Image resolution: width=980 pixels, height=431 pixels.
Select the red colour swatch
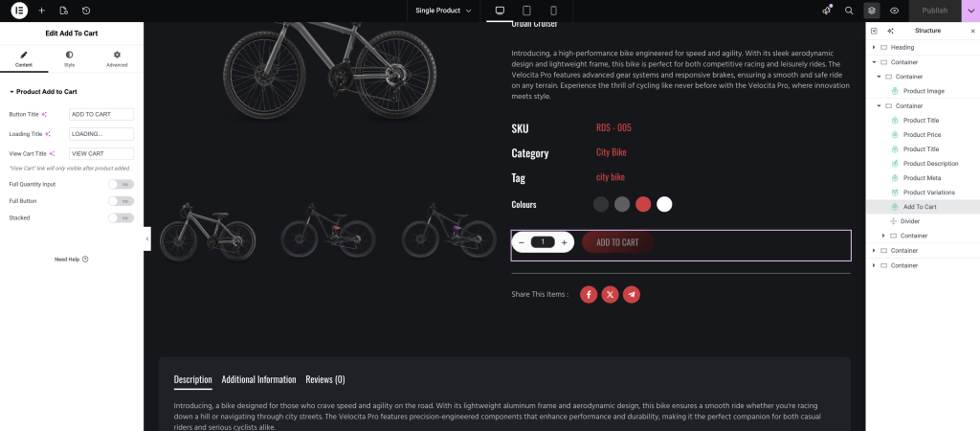(643, 204)
